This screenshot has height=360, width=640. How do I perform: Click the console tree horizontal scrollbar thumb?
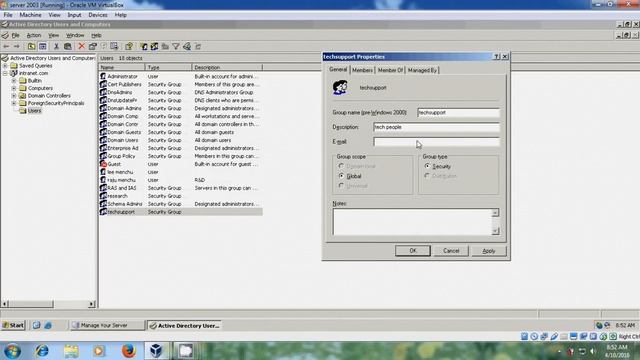coord(31,304)
